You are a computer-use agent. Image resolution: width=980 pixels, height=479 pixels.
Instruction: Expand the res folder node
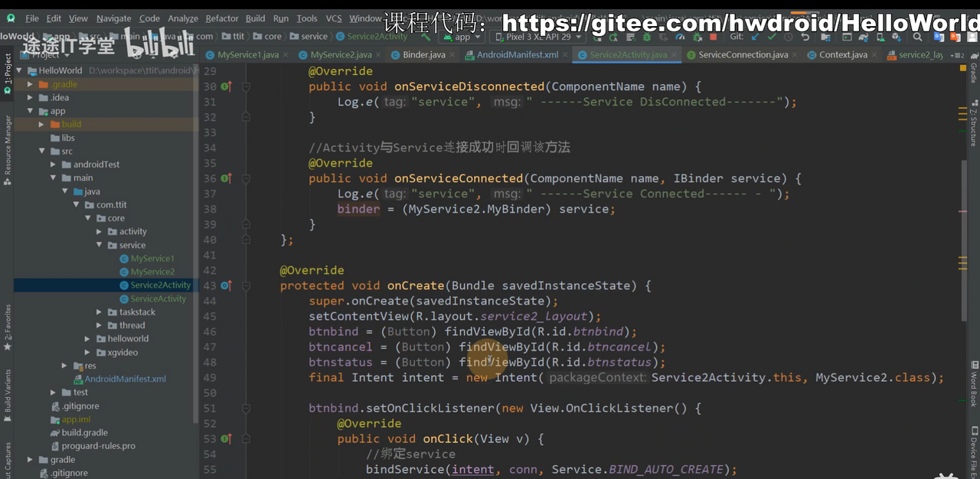(66, 366)
